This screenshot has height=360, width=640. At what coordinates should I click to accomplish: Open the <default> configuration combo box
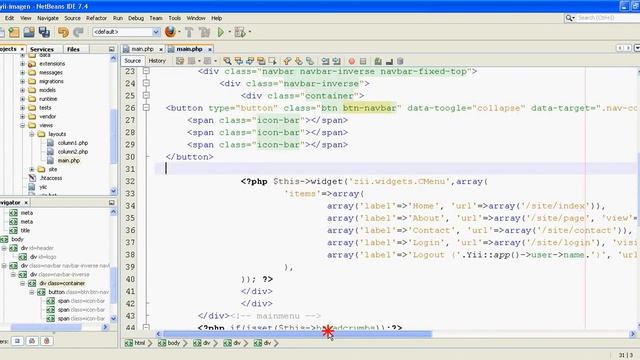pyautogui.click(x=126, y=32)
